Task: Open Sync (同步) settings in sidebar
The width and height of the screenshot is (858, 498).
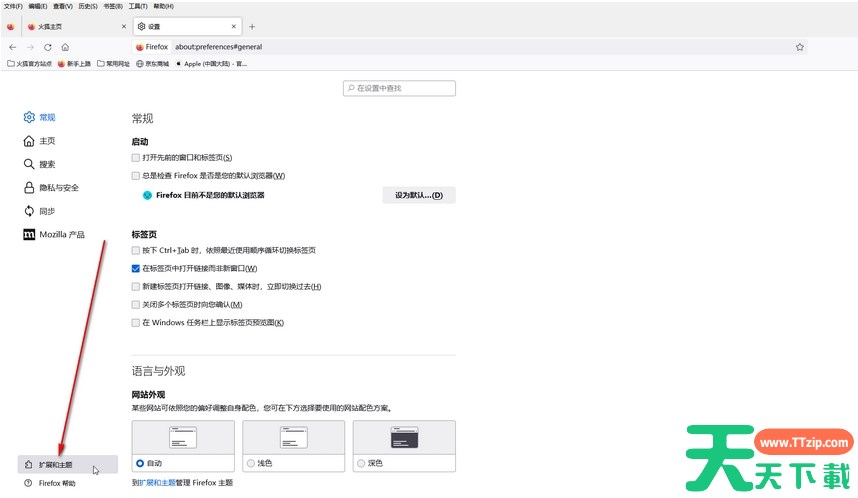Action: click(x=29, y=211)
